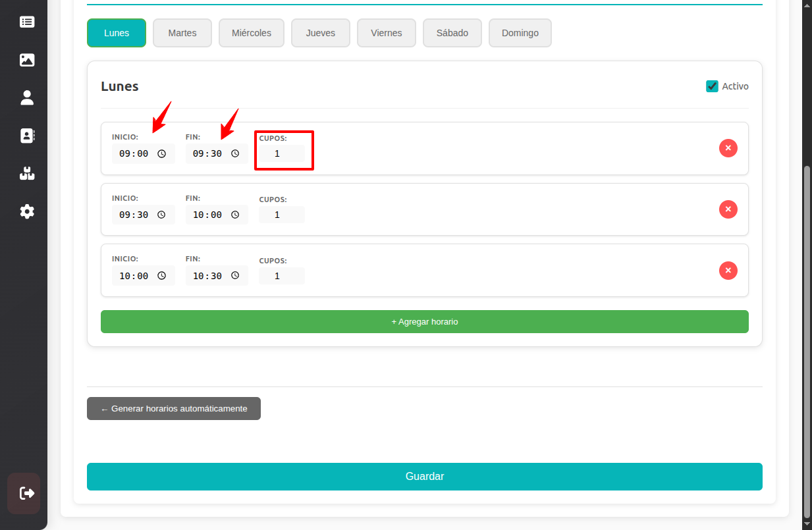Remove the 10:00 to 10:30 time slot
The image size is (812, 530).
click(x=728, y=271)
